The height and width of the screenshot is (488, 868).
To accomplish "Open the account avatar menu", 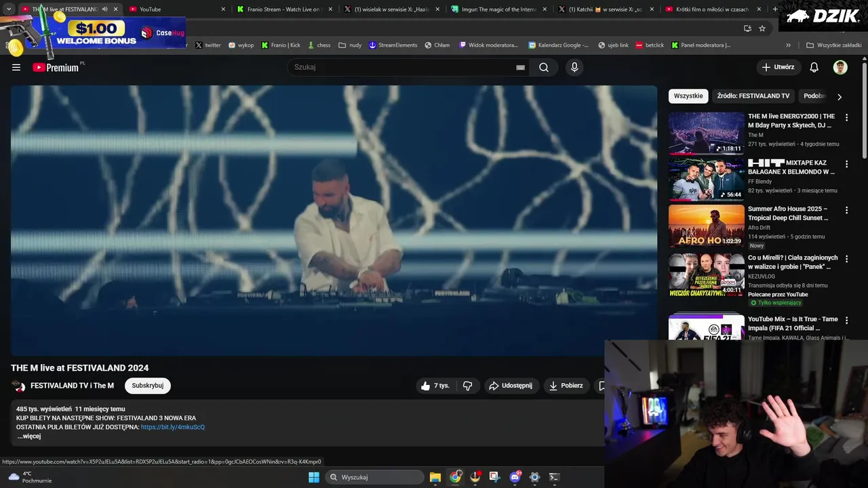I will 840,67.
